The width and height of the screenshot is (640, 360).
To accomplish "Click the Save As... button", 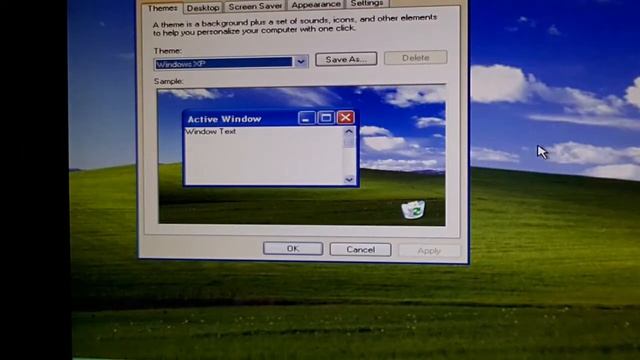I will pos(346,59).
